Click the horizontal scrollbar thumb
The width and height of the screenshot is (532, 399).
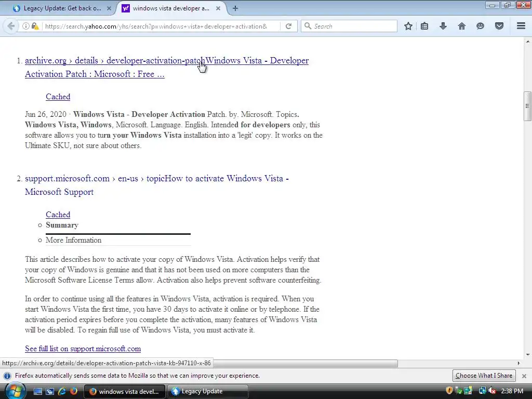pos(305,363)
